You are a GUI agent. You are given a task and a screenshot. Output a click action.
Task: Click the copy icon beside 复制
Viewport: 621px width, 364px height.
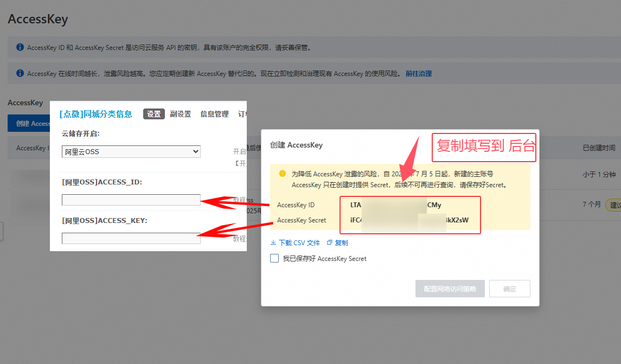point(330,242)
